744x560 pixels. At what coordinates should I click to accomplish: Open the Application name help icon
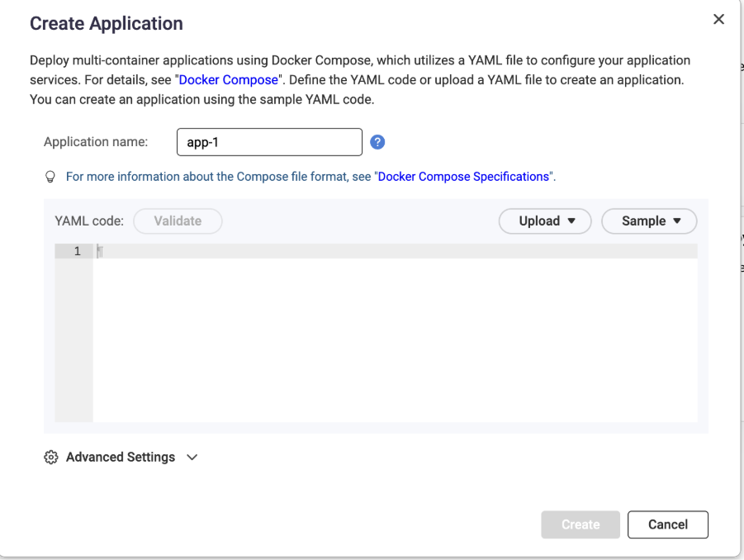377,142
